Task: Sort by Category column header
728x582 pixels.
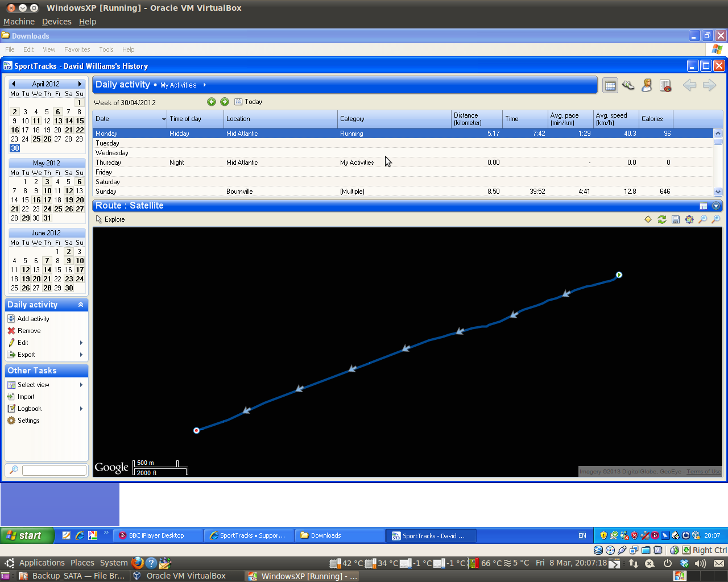Action: coord(394,119)
